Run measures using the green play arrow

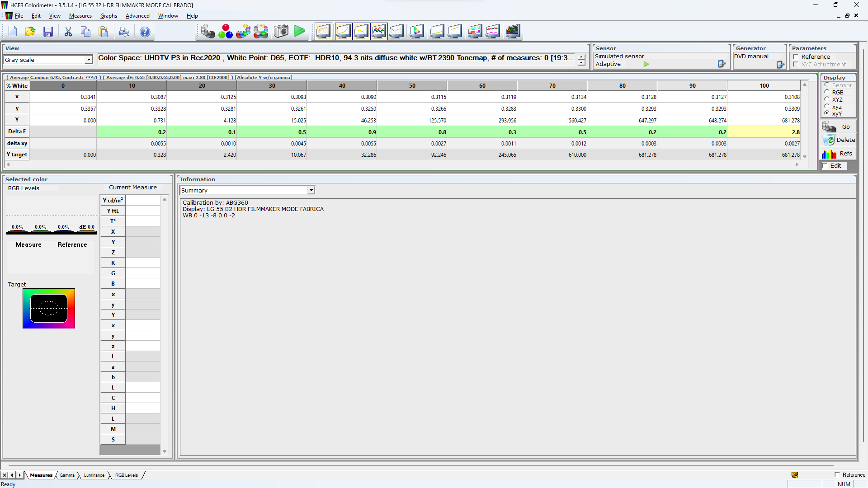pos(299,31)
